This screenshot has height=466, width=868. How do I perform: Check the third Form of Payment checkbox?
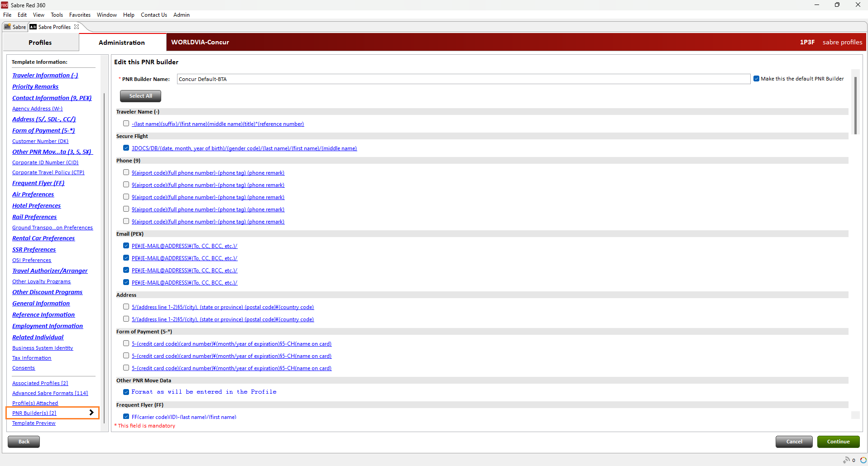[x=126, y=368]
